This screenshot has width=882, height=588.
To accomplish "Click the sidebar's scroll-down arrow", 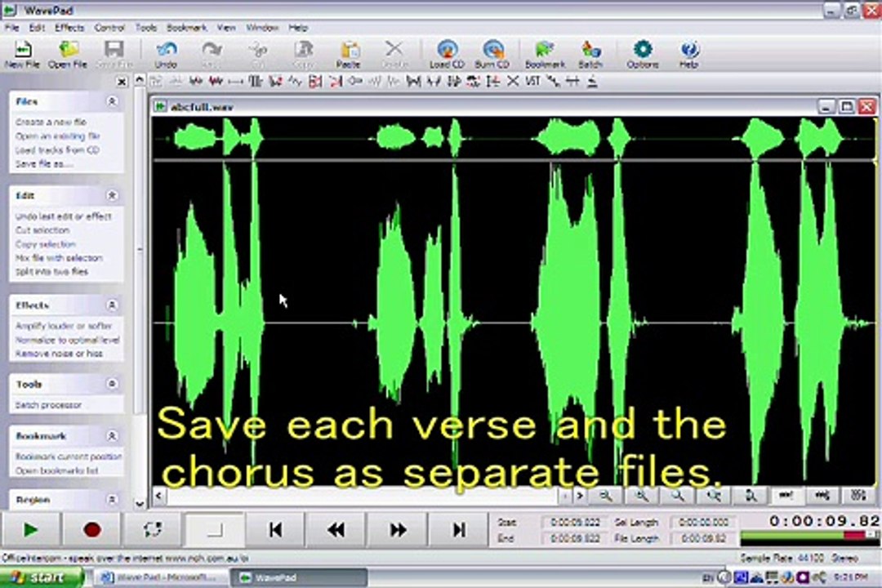I will coord(140,504).
